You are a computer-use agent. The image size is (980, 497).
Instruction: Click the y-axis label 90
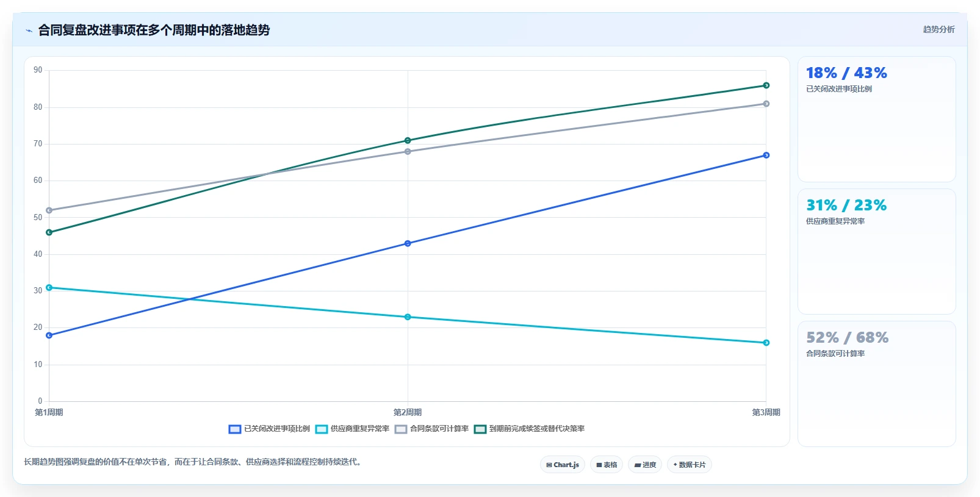(38, 70)
